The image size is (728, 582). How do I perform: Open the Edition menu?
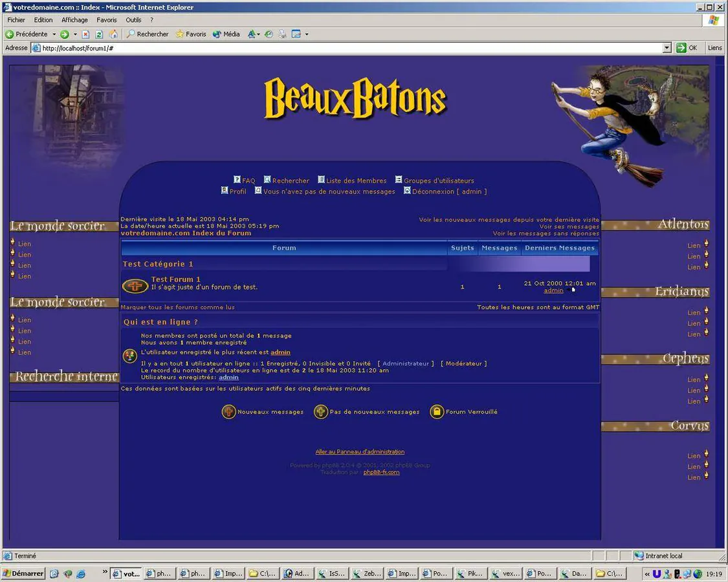tap(43, 20)
